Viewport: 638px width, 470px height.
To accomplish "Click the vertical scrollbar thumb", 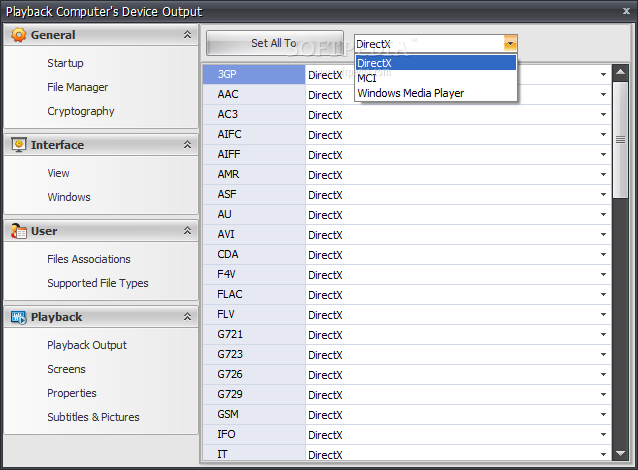I will 621,140.
